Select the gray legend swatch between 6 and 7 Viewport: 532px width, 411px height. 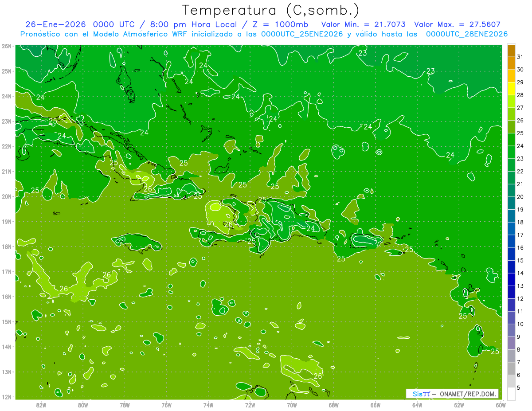coord(511,368)
